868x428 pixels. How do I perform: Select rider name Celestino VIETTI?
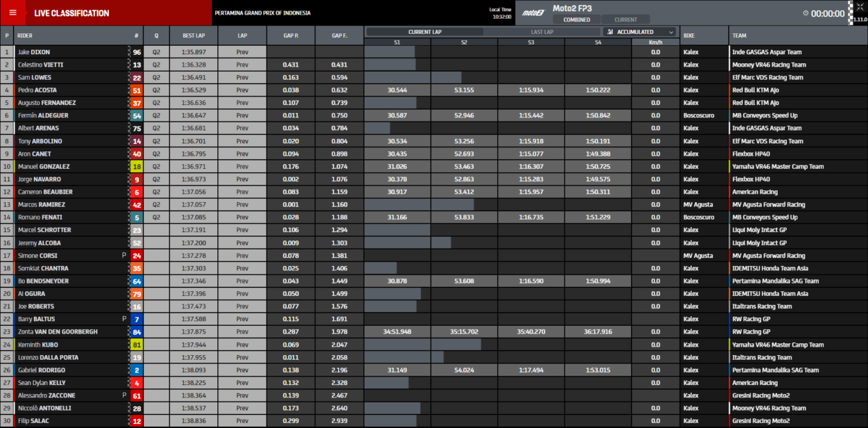click(x=42, y=65)
